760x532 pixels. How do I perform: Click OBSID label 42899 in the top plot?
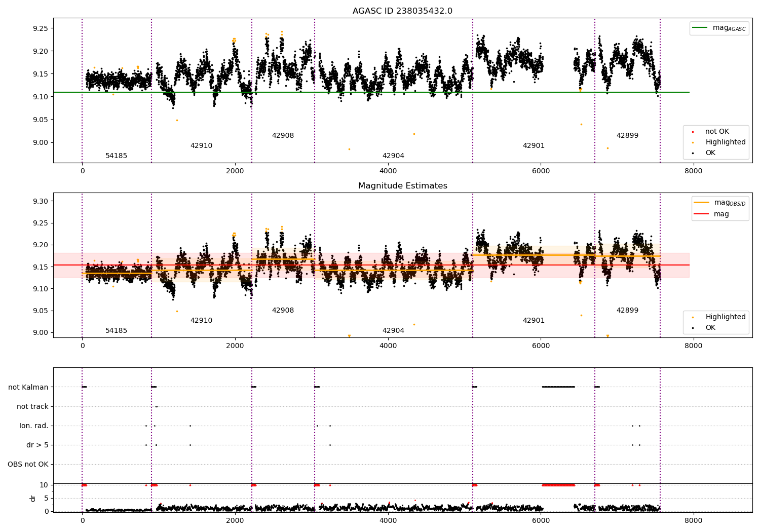[627, 136]
